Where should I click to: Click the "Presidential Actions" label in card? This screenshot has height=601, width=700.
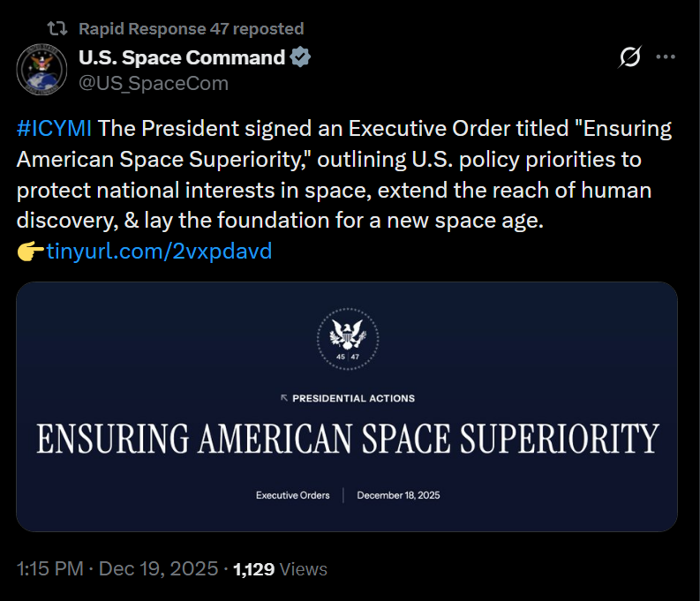353,398
